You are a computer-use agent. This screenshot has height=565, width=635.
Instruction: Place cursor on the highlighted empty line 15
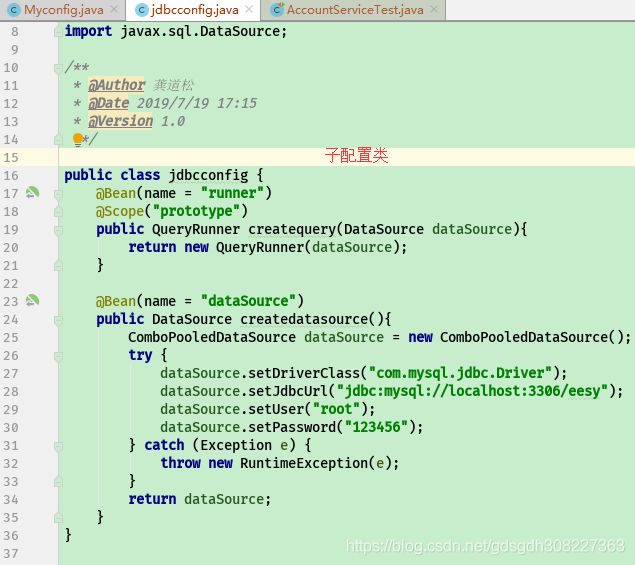click(x=347, y=157)
